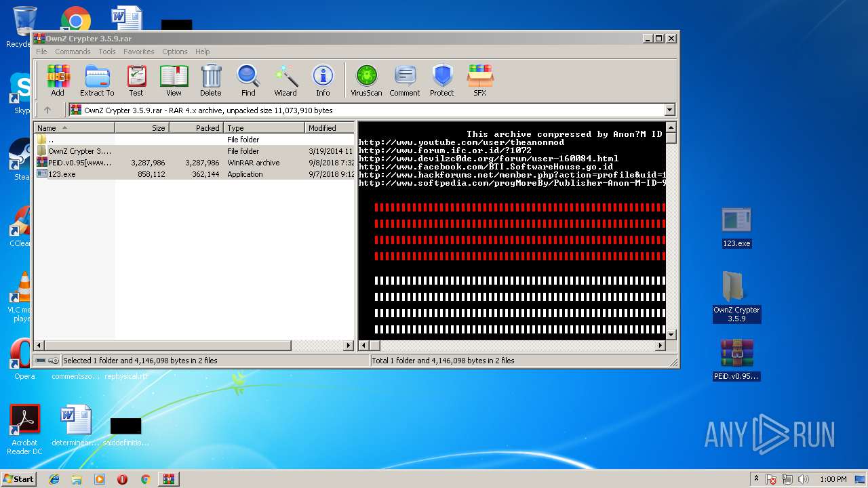Viewport: 868px width, 488px height.
Task: Click the youtube.com/user/theanonmod comment line
Action: point(461,142)
